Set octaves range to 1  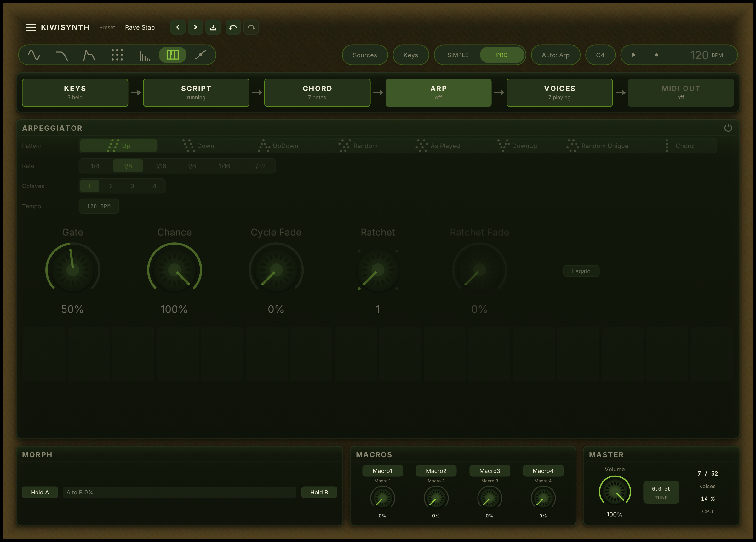89,186
